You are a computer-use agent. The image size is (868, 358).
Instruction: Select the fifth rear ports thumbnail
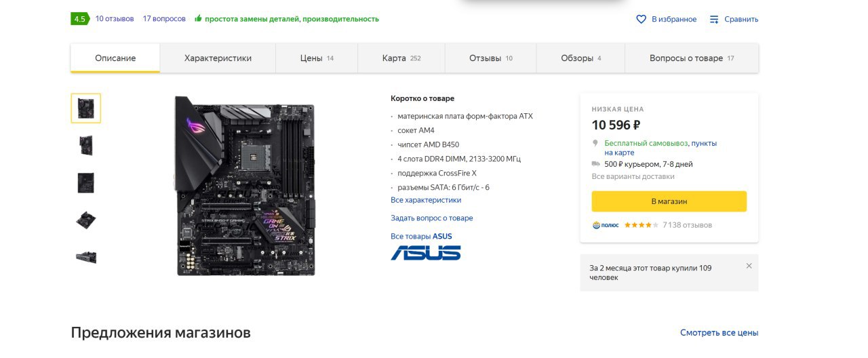[x=86, y=257]
